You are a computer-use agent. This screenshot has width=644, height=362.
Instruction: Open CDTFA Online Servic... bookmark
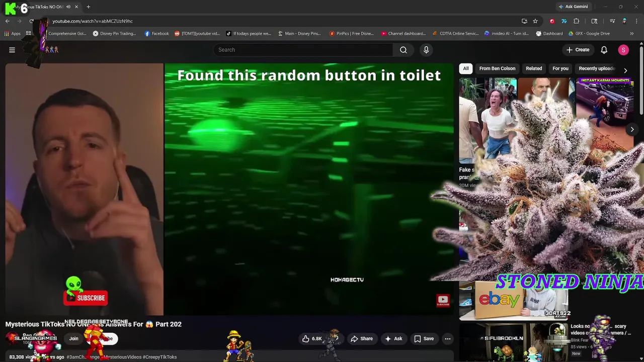[455, 34]
